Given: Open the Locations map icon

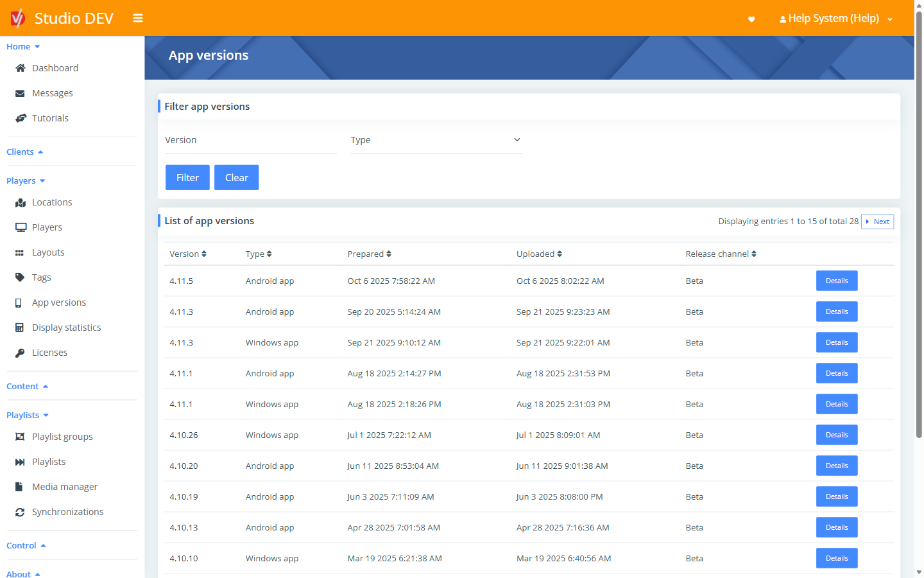Looking at the screenshot, I should [21, 202].
